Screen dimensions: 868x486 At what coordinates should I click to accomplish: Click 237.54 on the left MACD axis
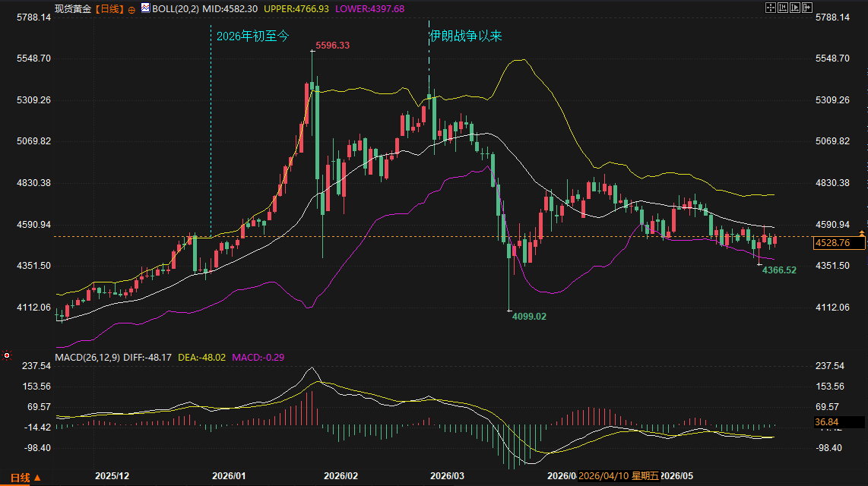[x=36, y=365]
